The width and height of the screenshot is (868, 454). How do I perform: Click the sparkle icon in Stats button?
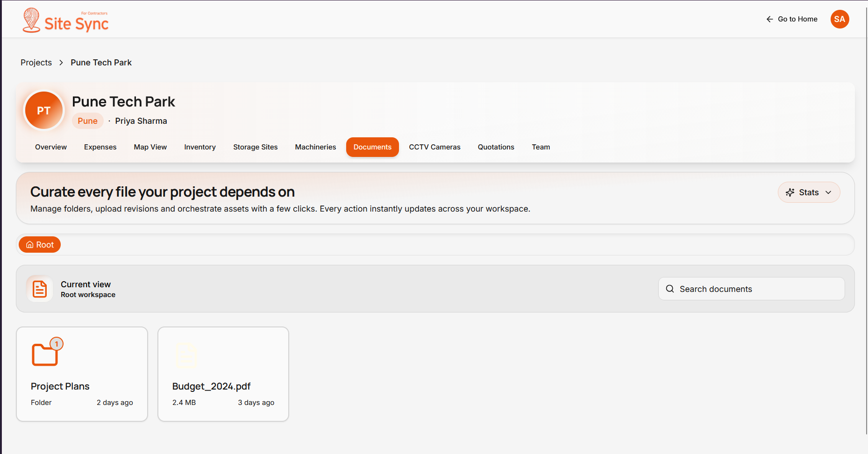(x=790, y=192)
